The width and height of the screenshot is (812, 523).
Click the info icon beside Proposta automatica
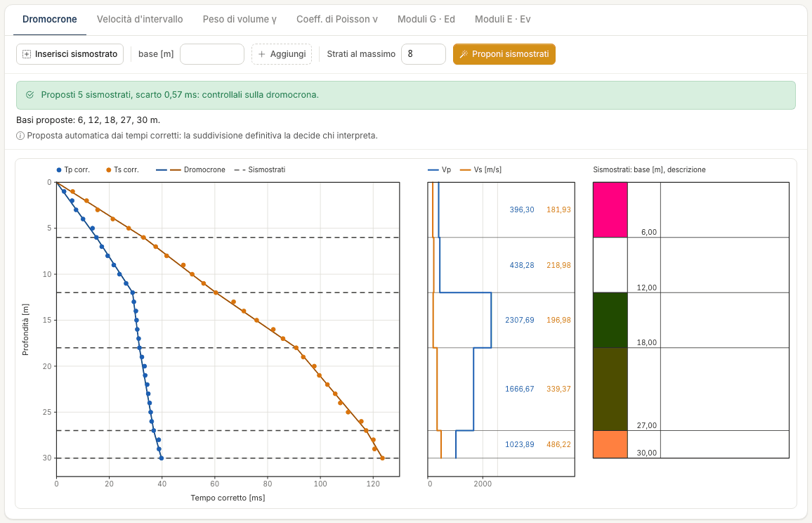click(20, 136)
